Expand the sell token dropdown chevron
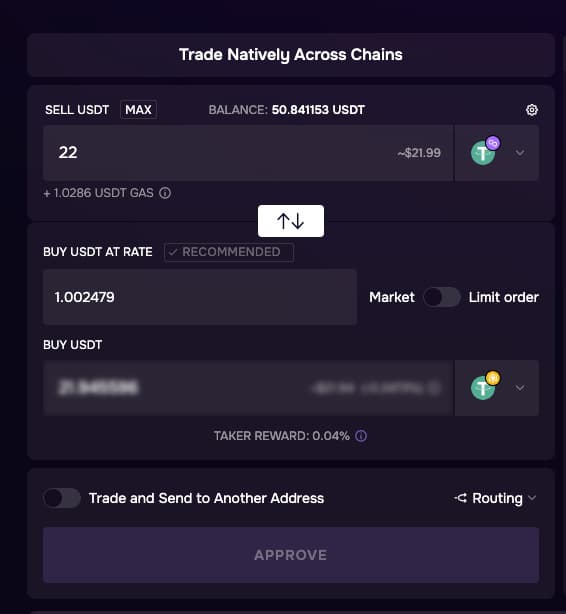The width and height of the screenshot is (566, 614). pyautogui.click(x=520, y=153)
